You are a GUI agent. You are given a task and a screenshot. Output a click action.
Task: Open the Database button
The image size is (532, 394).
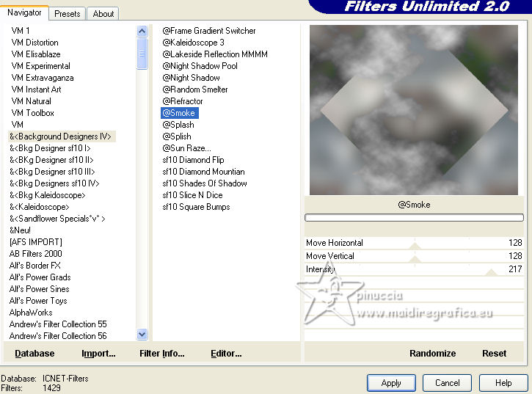(x=34, y=353)
